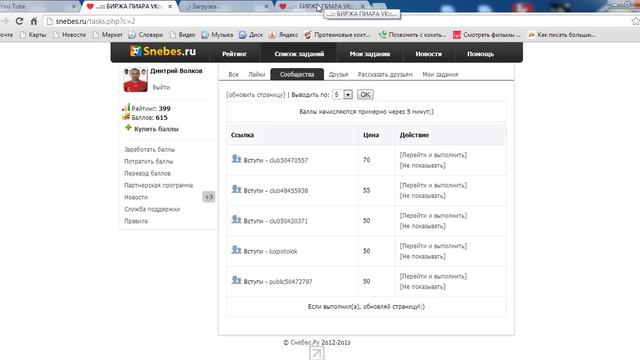Open Список заданий in top navigation
The height and width of the screenshot is (360, 640).
coord(299,54)
